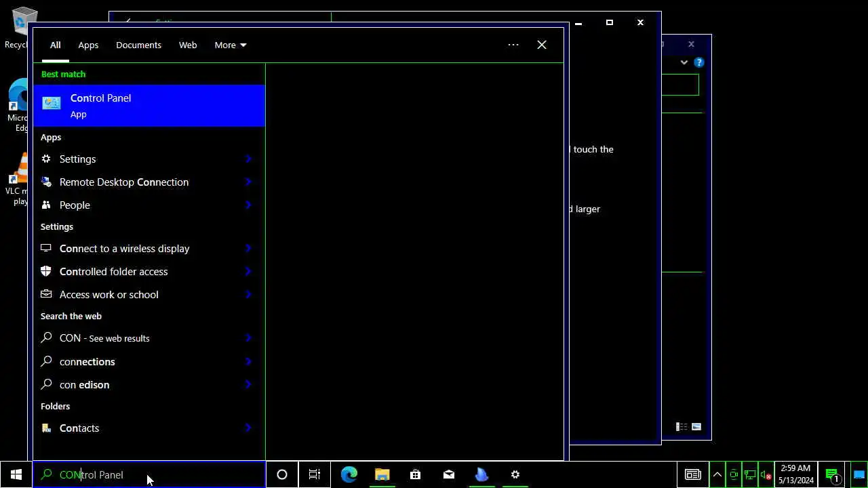Click the network icon in the system tray
The image size is (868, 488).
point(750,475)
